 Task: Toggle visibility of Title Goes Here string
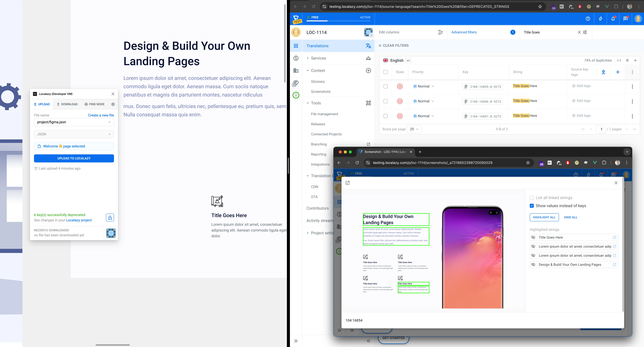(533, 237)
